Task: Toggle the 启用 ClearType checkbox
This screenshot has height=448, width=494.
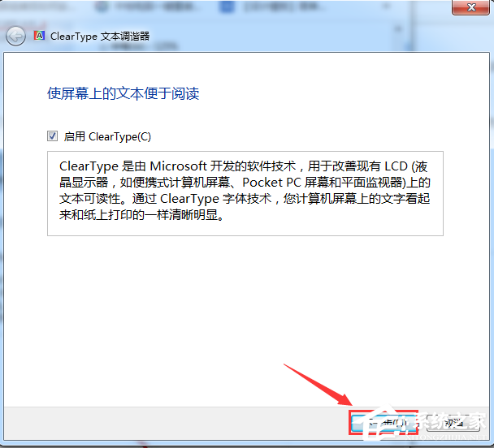Action: click(53, 136)
